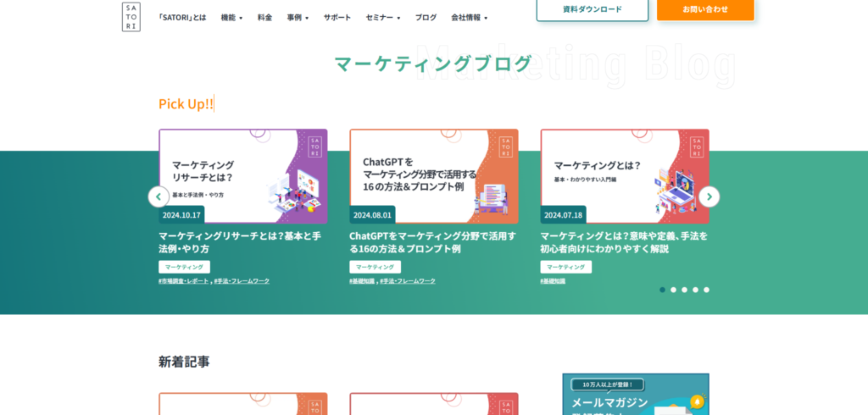Expand the 機能 dropdown menu

point(231,18)
